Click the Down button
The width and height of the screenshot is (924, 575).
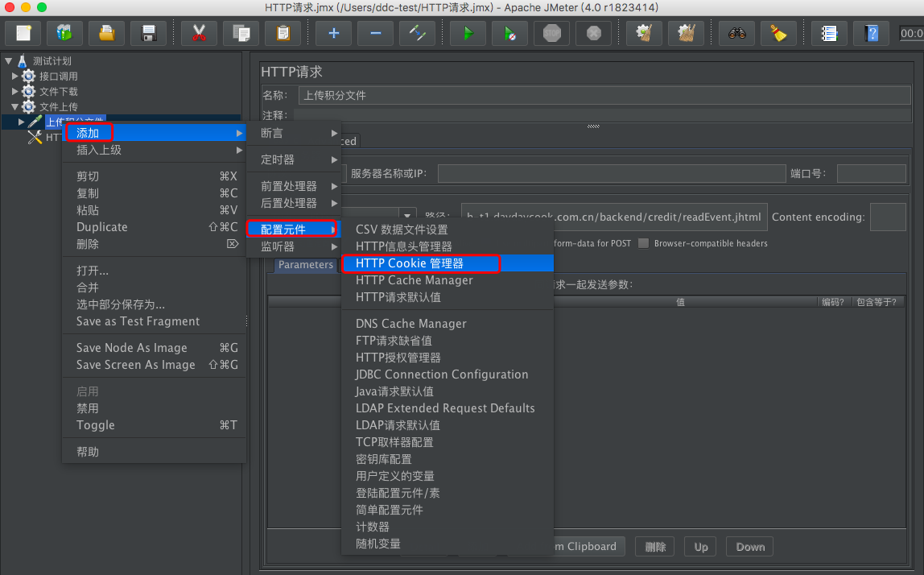[x=750, y=547]
